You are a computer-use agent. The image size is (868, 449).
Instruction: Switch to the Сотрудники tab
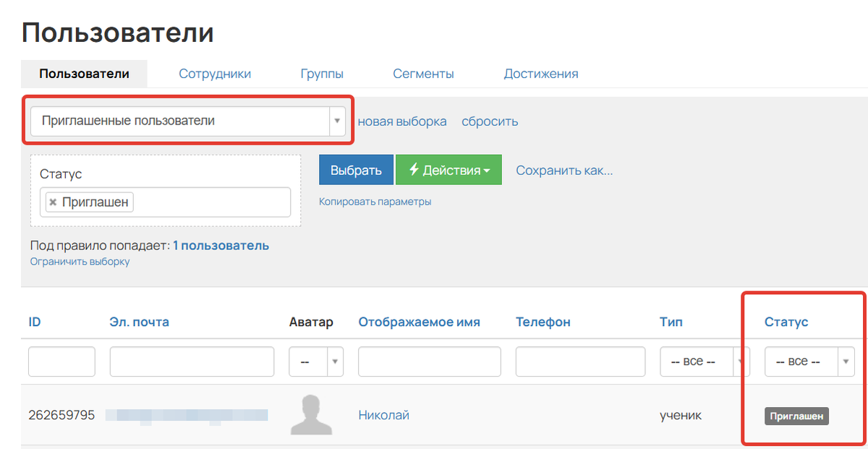click(215, 73)
